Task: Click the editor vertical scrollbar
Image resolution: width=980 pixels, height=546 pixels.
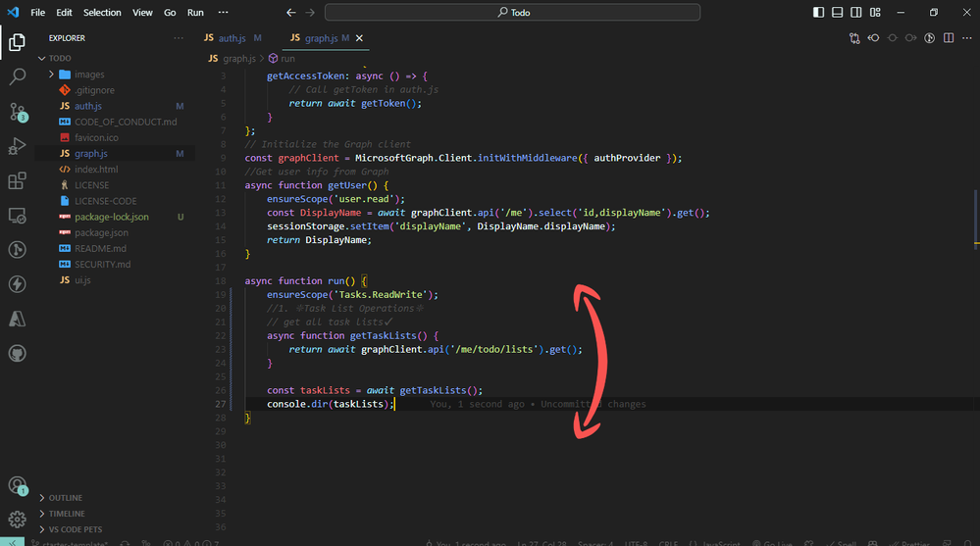Action: (976, 218)
